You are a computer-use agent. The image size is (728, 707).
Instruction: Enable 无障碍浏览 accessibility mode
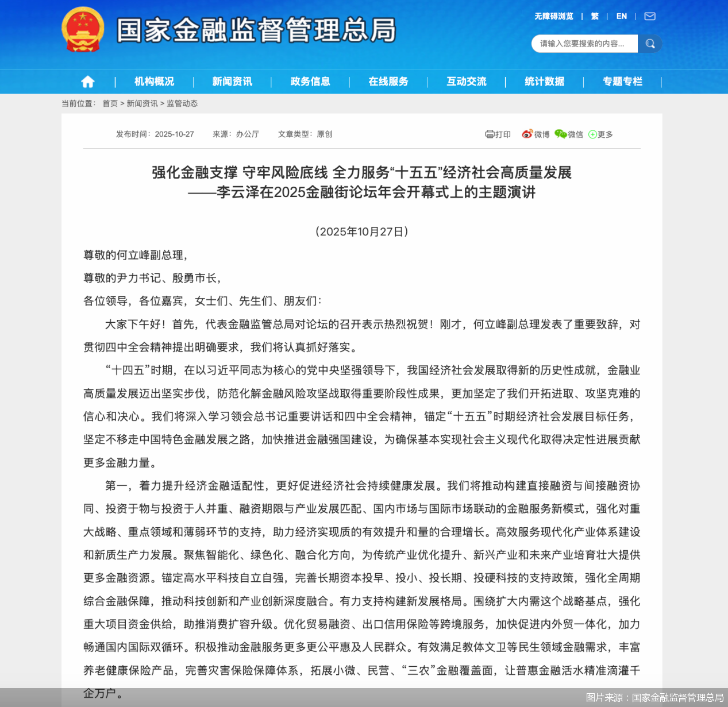click(553, 16)
